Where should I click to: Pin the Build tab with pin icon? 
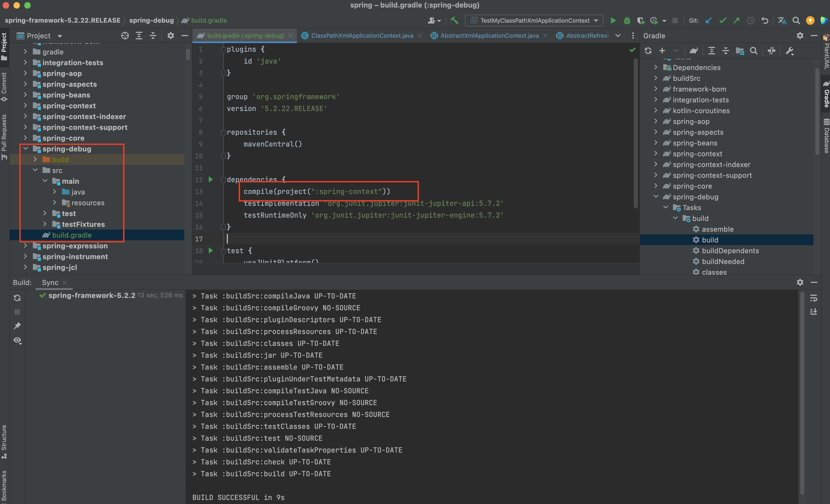click(17, 326)
